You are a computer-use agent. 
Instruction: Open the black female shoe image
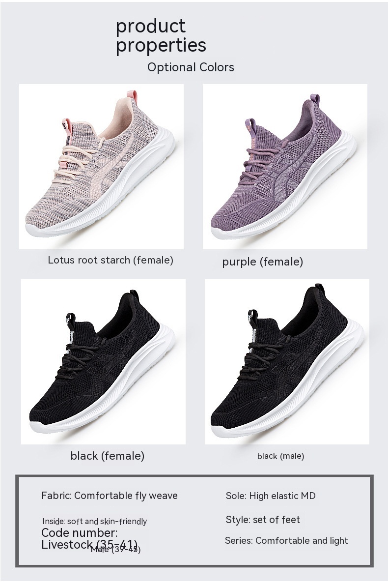point(103,361)
